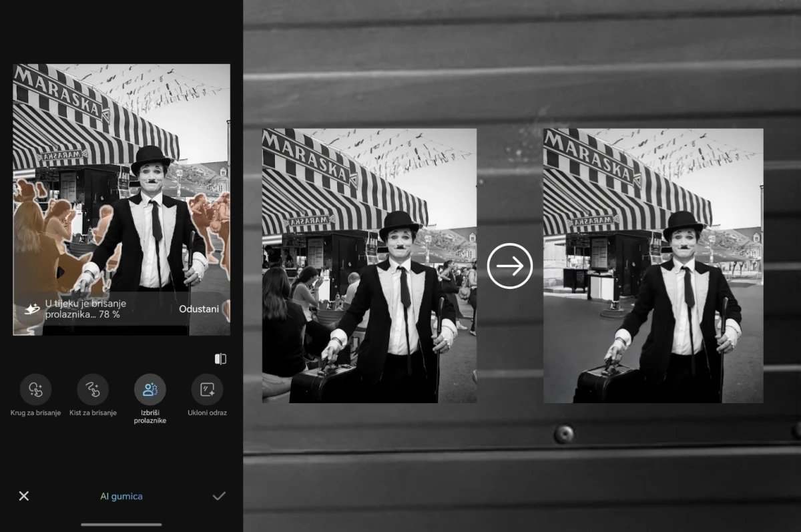Toggle the before/after compare icon

tap(220, 359)
